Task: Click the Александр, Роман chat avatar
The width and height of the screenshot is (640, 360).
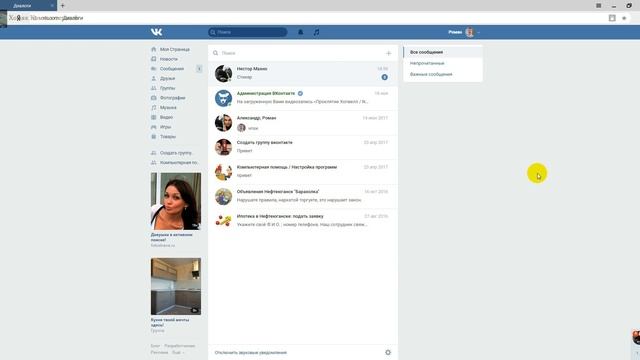Action: coord(223,123)
